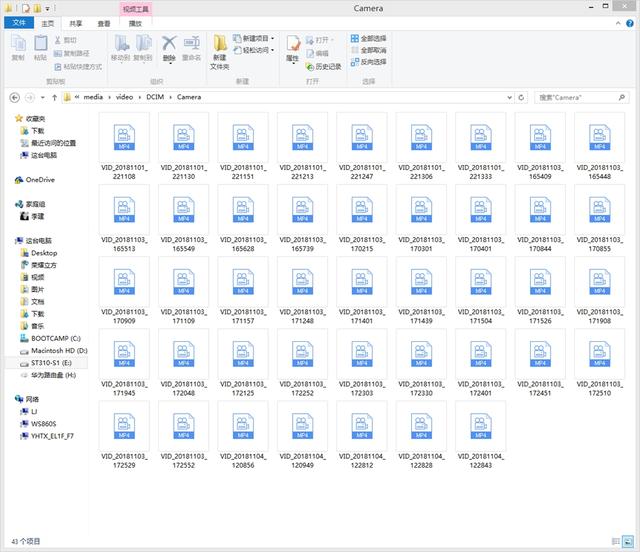The height and width of the screenshot is (552, 640).
Task: Select Macintosh HD (D:) in sidebar
Action: pos(54,350)
